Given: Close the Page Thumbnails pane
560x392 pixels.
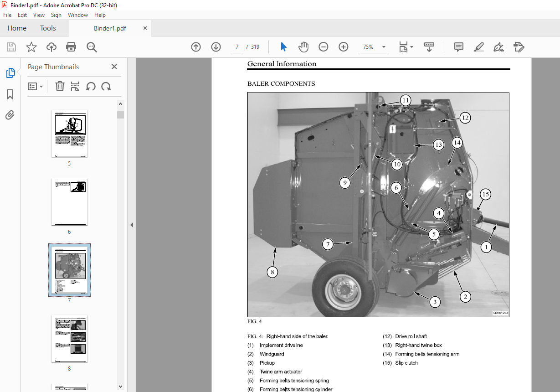Looking at the screenshot, I should [114, 67].
